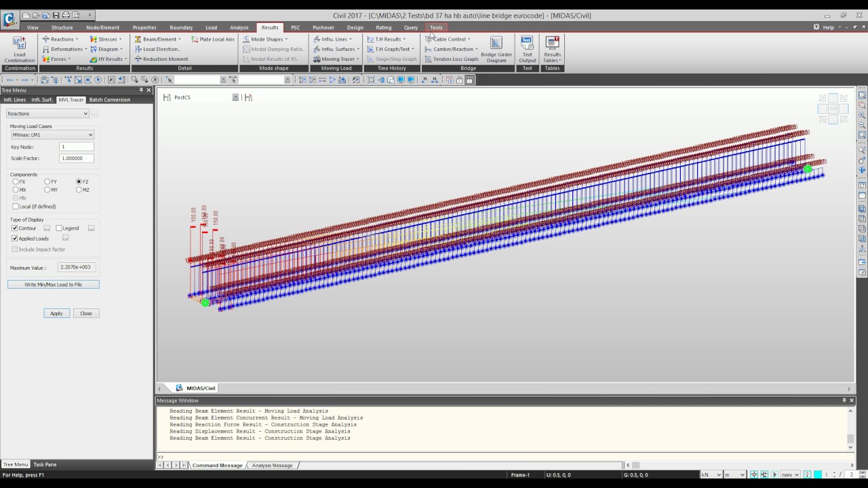Click the Key Node input field
The width and height of the screenshot is (868, 488).
[x=76, y=146]
